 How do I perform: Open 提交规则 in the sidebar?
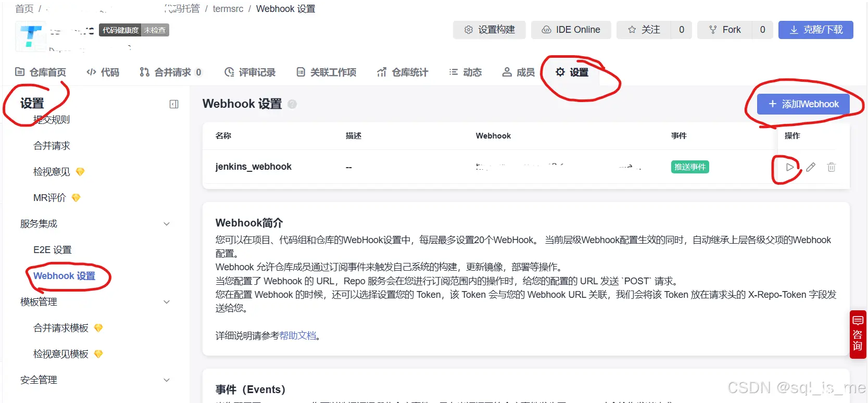point(52,119)
